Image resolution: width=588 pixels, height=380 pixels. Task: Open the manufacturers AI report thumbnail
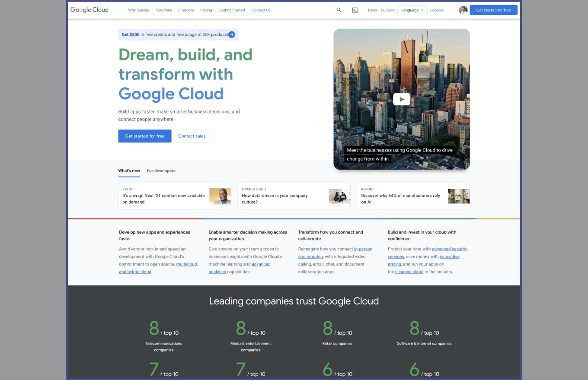click(x=459, y=196)
